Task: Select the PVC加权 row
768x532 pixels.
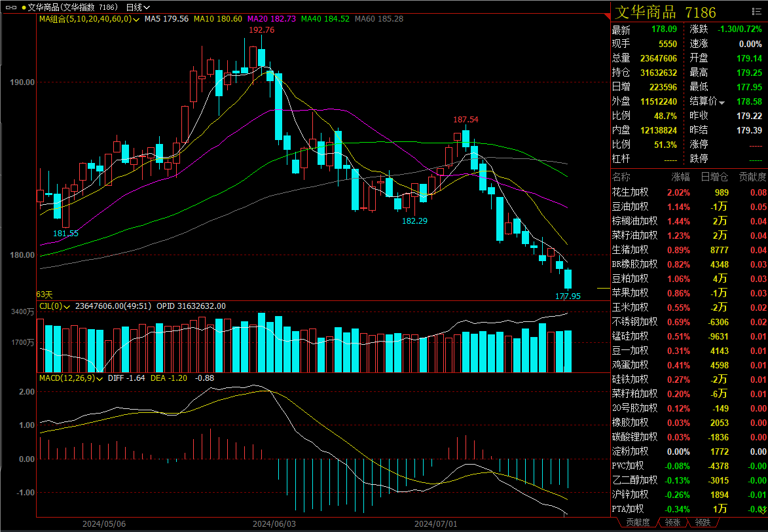Action: pos(689,466)
